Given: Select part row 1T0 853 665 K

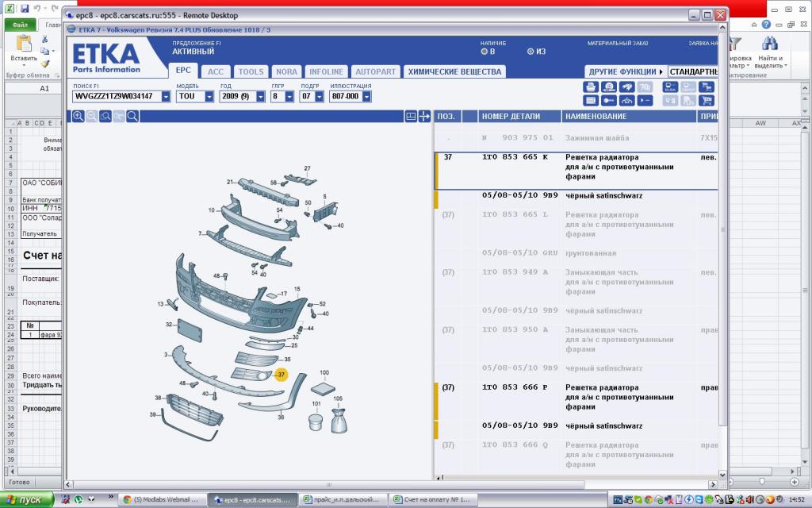Looking at the screenshot, I should click(577, 171).
